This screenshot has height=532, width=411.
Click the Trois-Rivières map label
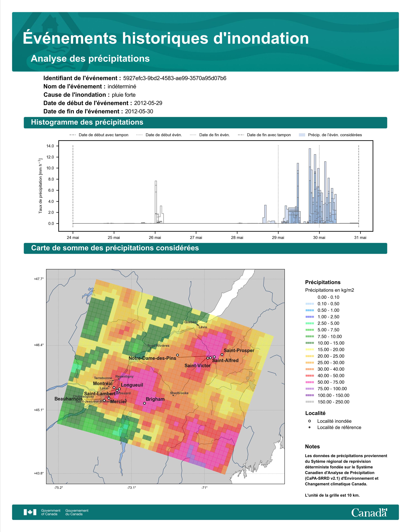(158, 346)
